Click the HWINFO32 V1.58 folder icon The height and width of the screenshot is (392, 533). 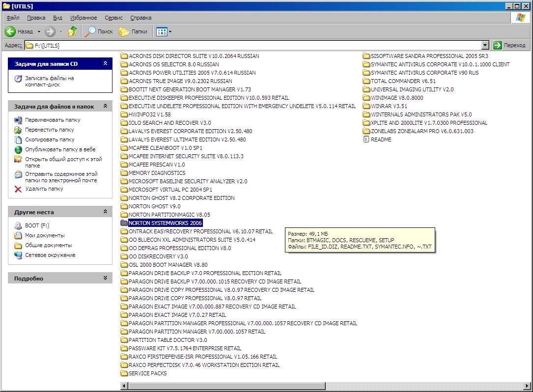point(124,114)
